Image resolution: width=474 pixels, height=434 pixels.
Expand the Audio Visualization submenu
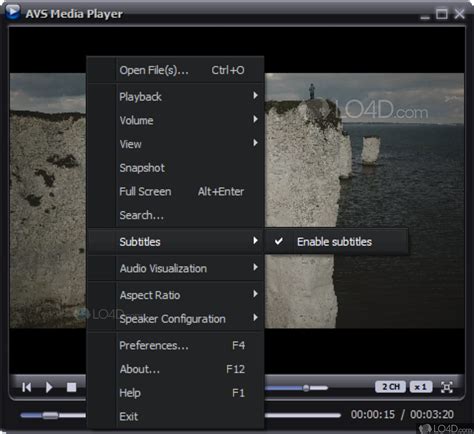tap(176, 268)
